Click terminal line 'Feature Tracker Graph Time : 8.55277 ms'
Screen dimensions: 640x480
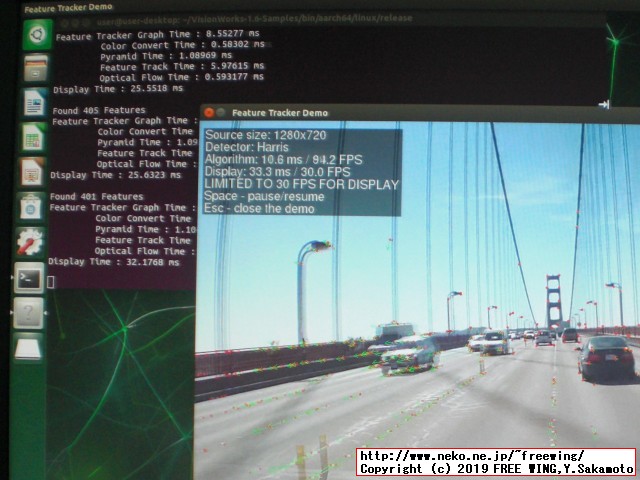point(158,35)
